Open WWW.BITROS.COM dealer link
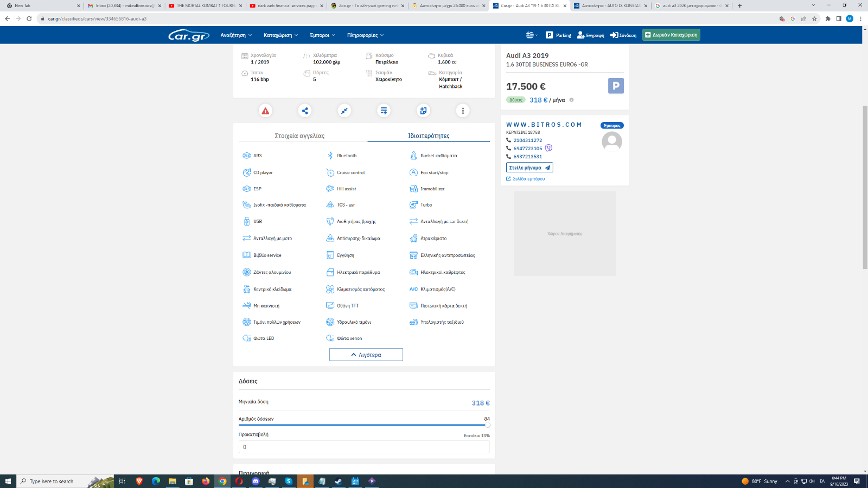Screen dimensions: 868x488 click(x=544, y=125)
